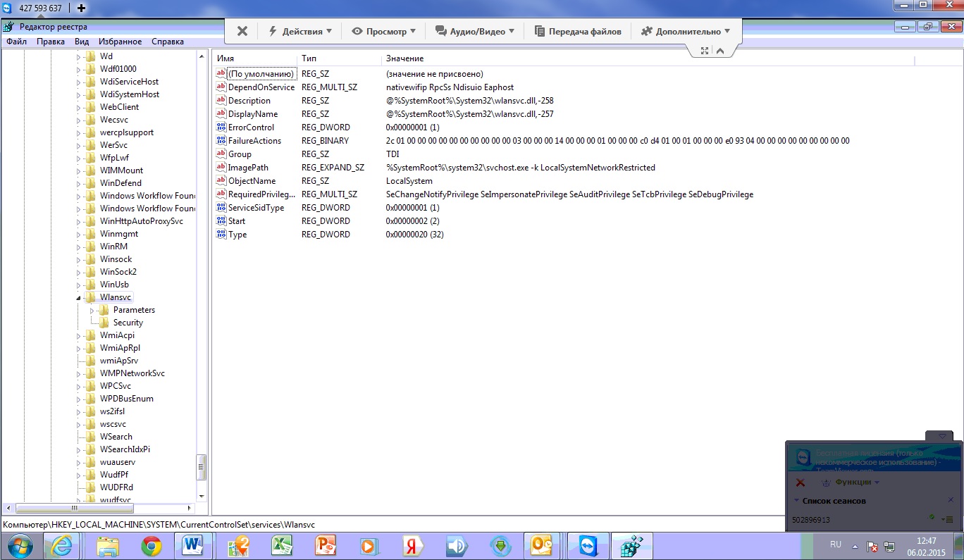Open the Файл menu
Screen dimensions: 964x560
[17, 42]
